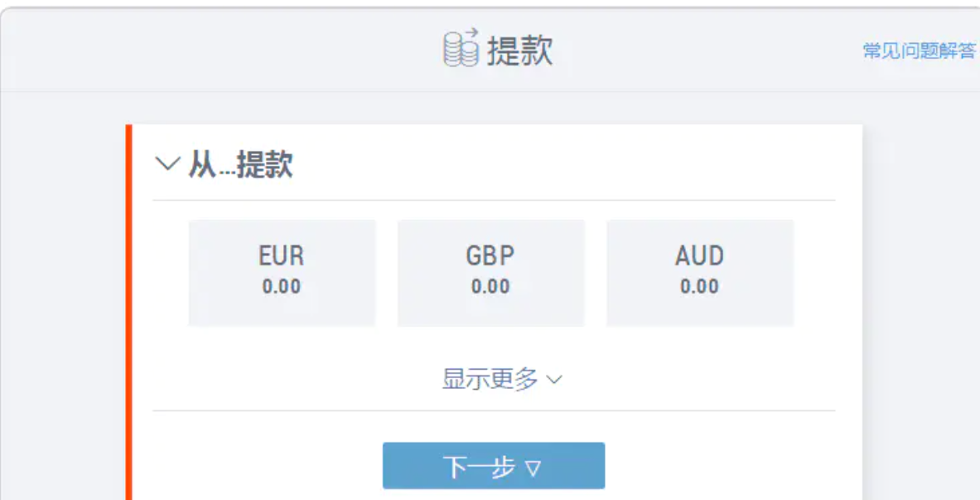Select the EUR currency tile
Screen dimensions: 980x500
[282, 273]
